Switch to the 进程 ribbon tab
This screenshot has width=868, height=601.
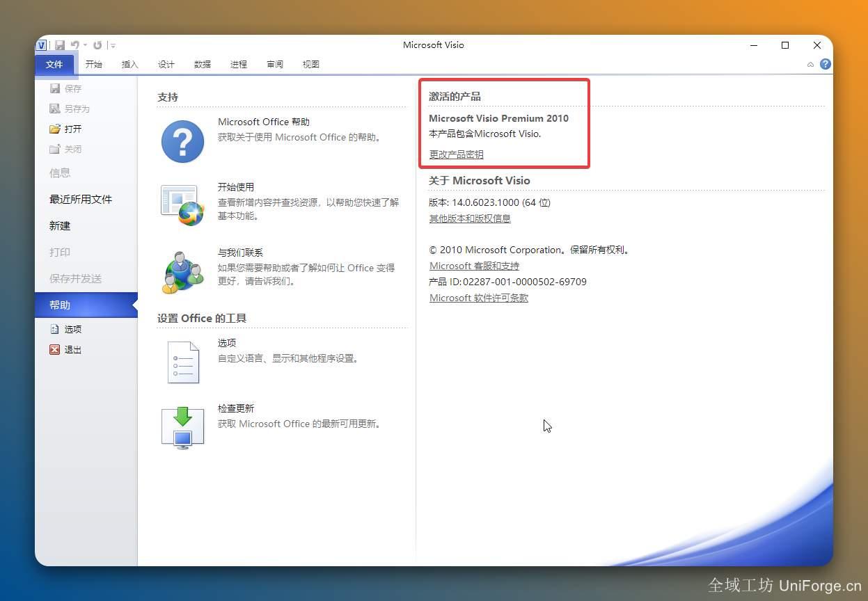(x=239, y=64)
